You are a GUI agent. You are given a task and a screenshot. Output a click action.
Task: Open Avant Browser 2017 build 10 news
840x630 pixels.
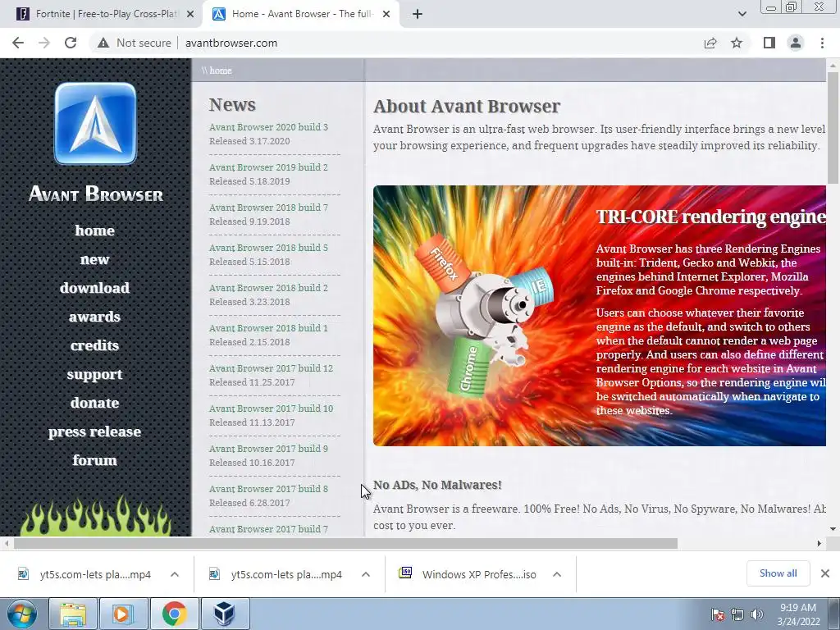tap(271, 409)
